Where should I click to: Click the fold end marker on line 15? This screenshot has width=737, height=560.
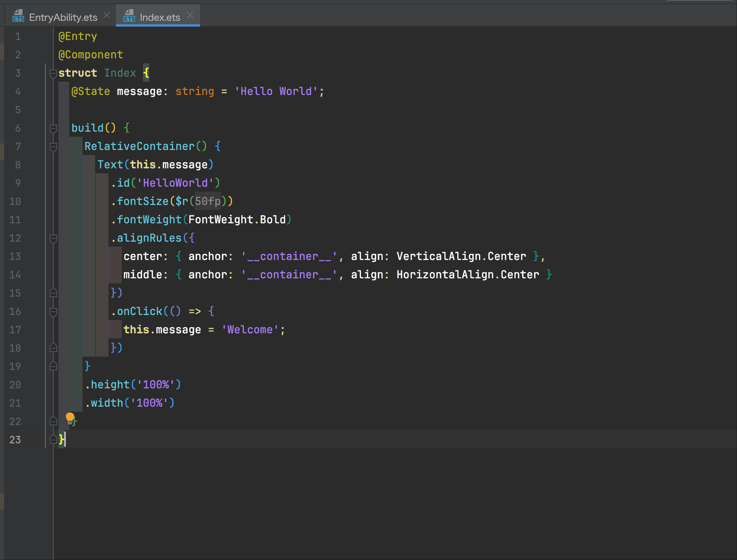click(53, 292)
